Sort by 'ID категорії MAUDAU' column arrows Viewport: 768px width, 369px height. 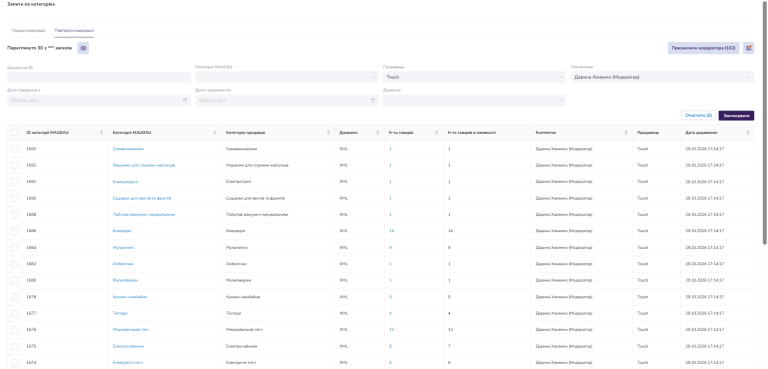click(x=101, y=133)
